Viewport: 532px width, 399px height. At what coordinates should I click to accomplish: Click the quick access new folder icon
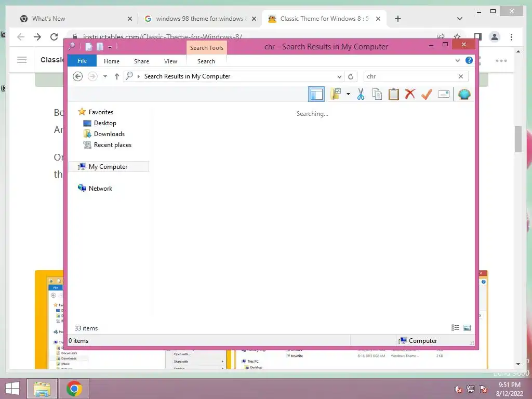(100, 47)
